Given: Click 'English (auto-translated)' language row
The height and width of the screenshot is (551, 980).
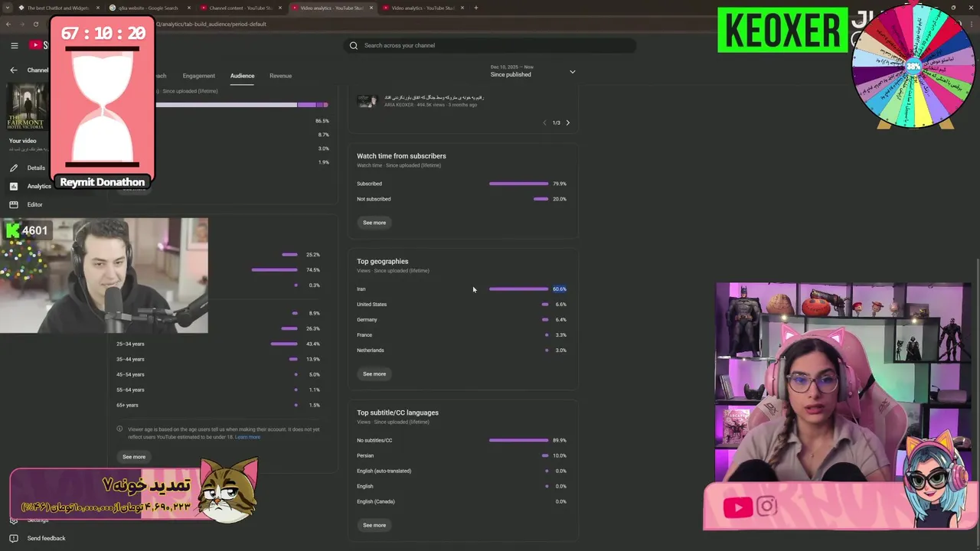Looking at the screenshot, I should (462, 471).
